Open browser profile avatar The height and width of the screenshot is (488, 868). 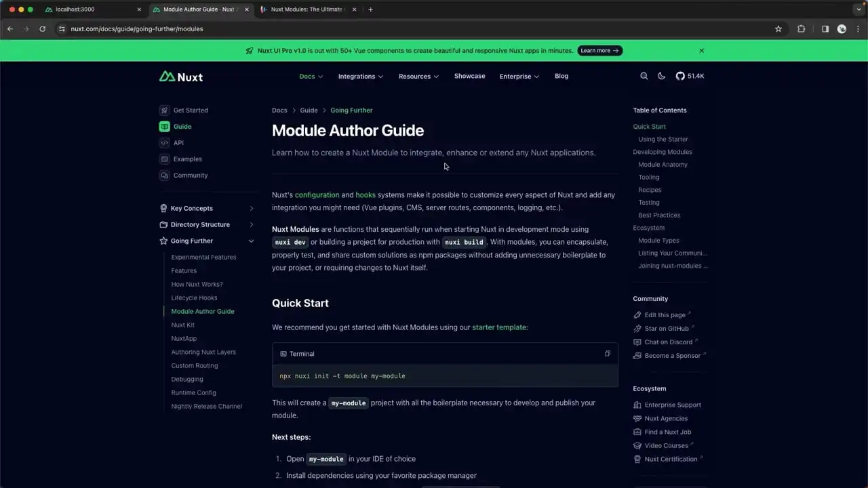(x=842, y=29)
